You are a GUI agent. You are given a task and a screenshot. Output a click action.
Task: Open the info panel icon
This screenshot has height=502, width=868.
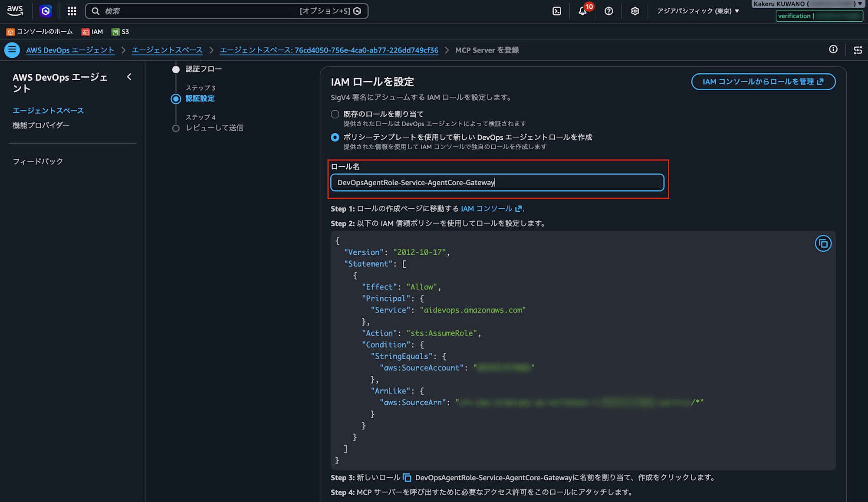tap(833, 49)
